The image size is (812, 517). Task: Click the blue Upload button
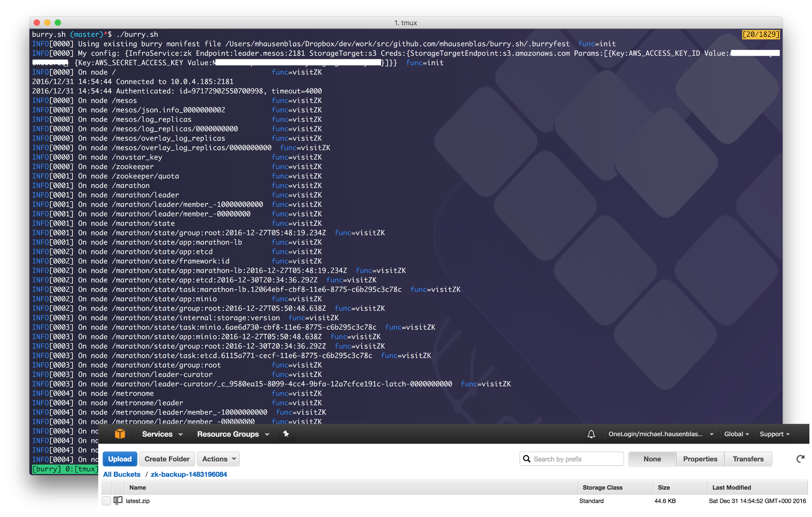tap(120, 459)
